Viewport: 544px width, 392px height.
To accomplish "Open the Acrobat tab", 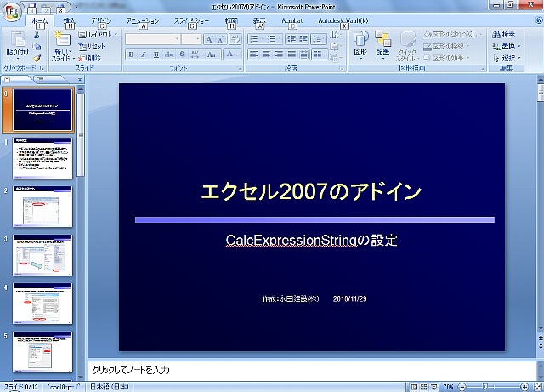I will tap(292, 20).
